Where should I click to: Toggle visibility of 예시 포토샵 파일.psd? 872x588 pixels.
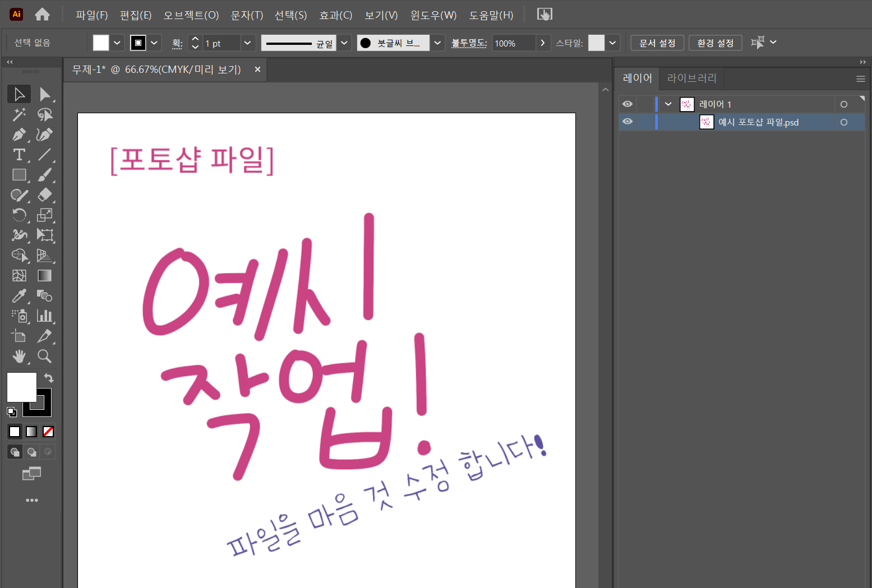pyautogui.click(x=628, y=122)
